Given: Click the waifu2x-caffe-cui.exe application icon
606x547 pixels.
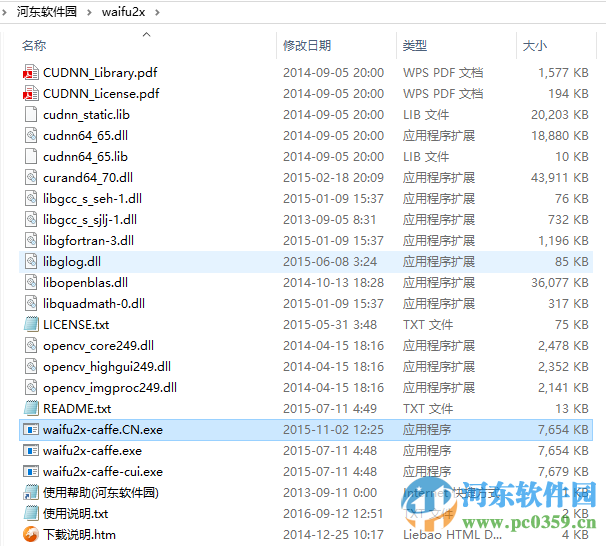Looking at the screenshot, I should 31,472.
